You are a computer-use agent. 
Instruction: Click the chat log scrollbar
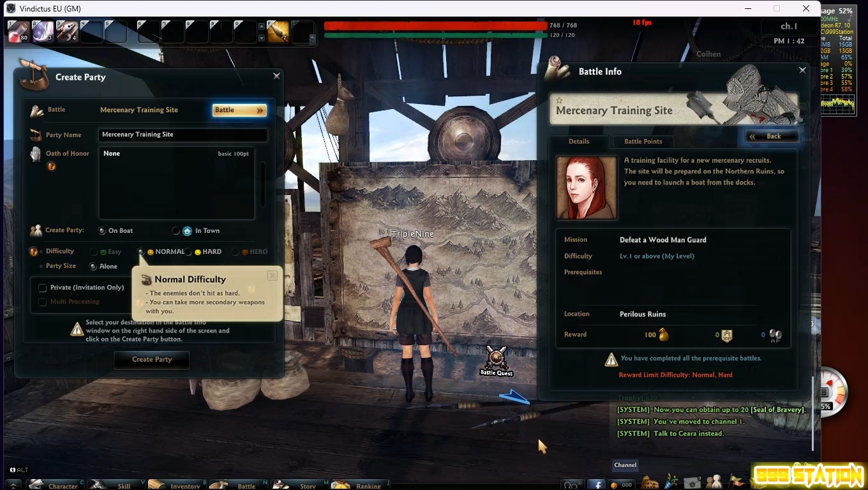point(813,414)
